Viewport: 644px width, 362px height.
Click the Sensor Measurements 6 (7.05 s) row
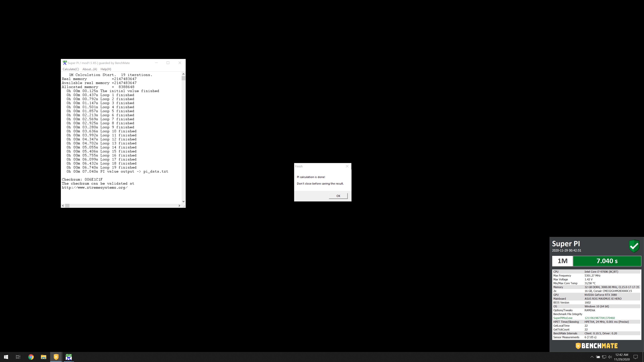pyautogui.click(x=597, y=337)
